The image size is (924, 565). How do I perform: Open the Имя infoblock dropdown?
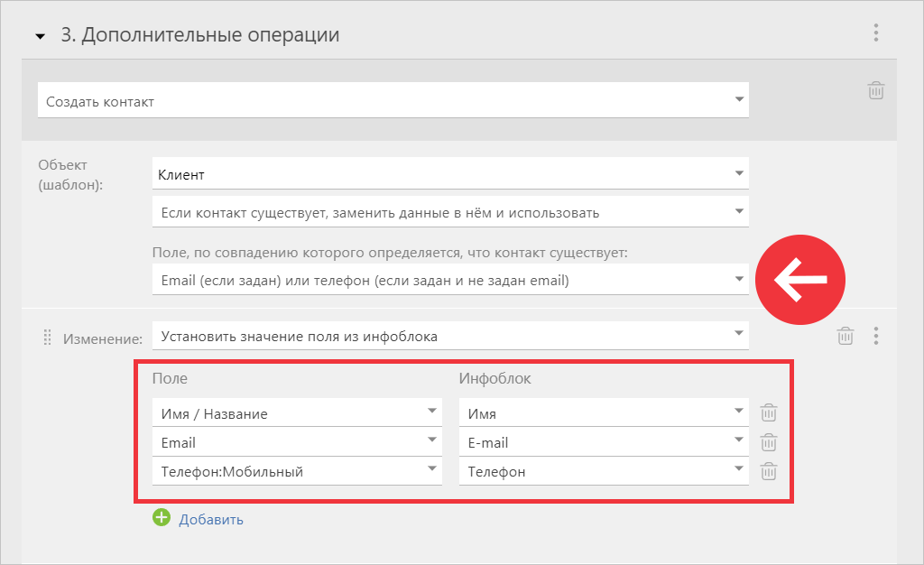pyautogui.click(x=604, y=412)
